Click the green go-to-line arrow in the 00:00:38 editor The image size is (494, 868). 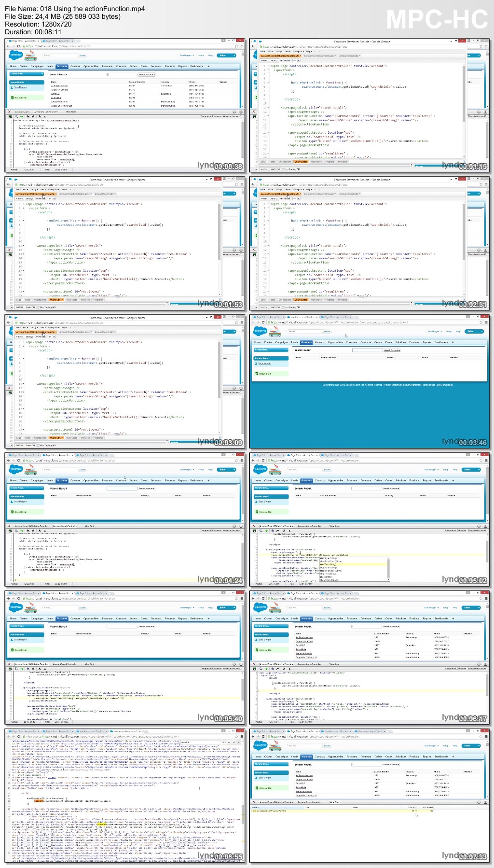pyautogui.click(x=22, y=116)
